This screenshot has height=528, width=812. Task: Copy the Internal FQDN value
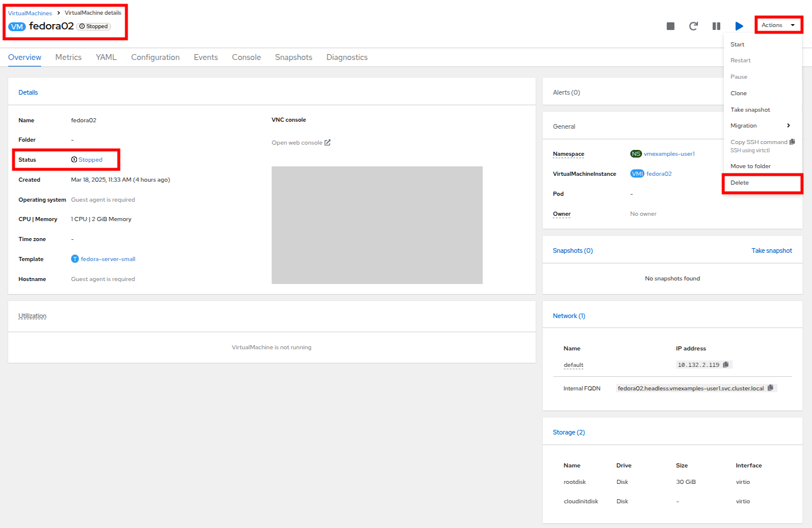(x=770, y=388)
